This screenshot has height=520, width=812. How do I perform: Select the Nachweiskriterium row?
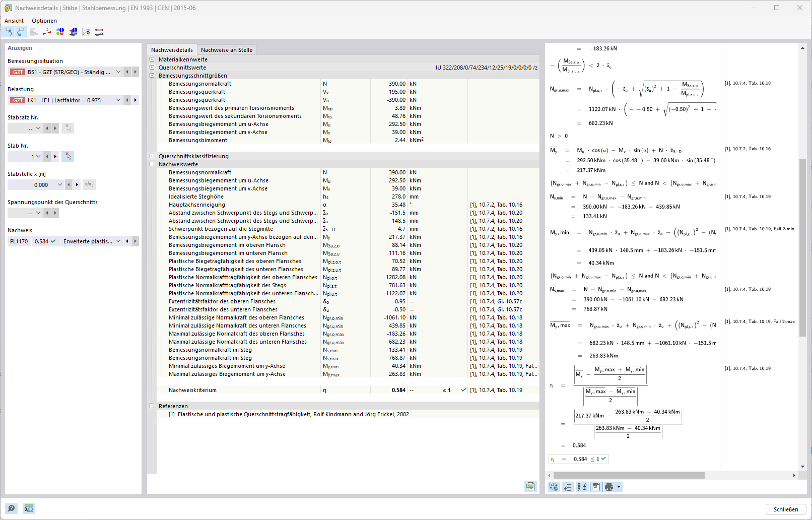point(348,390)
